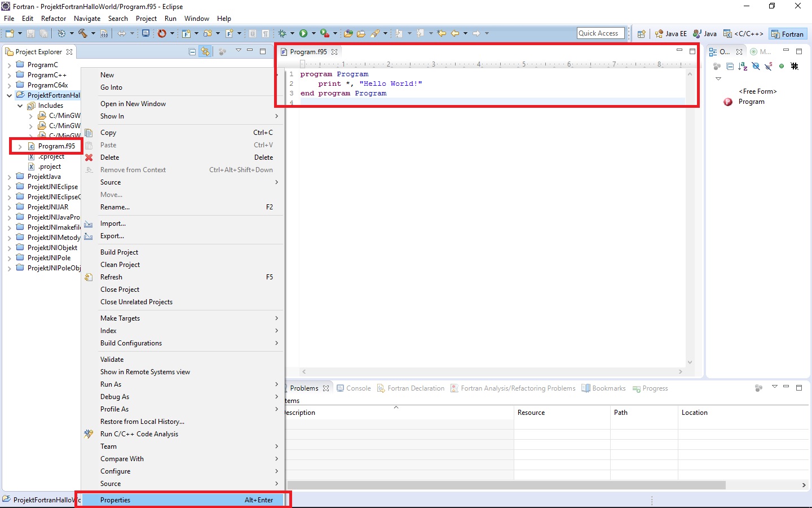Click the New file toolbar icon
The height and width of the screenshot is (508, 812).
tap(10, 34)
